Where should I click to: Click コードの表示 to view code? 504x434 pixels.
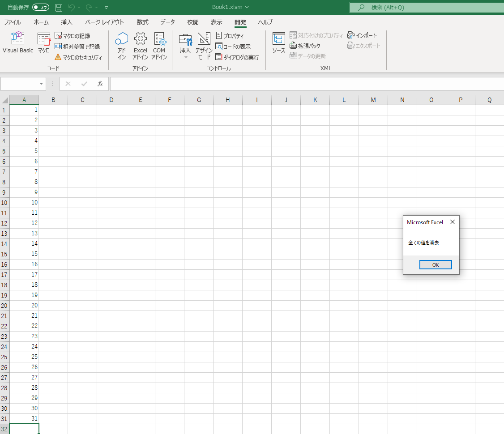(233, 47)
